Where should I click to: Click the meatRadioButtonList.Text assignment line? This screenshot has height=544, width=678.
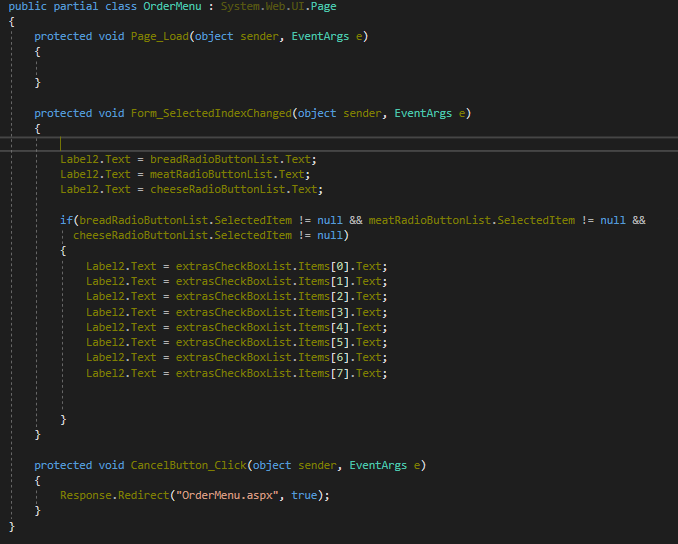tap(185, 174)
